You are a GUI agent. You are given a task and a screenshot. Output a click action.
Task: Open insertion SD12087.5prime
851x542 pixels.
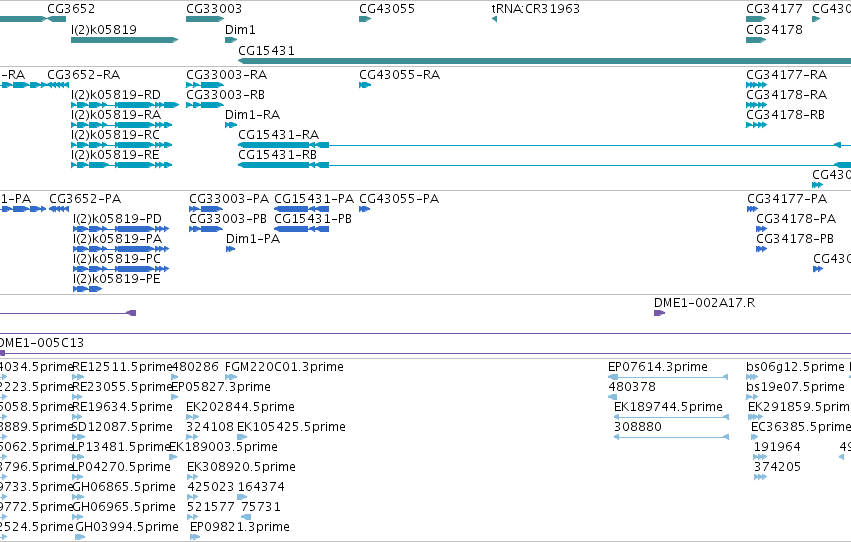pos(122,427)
